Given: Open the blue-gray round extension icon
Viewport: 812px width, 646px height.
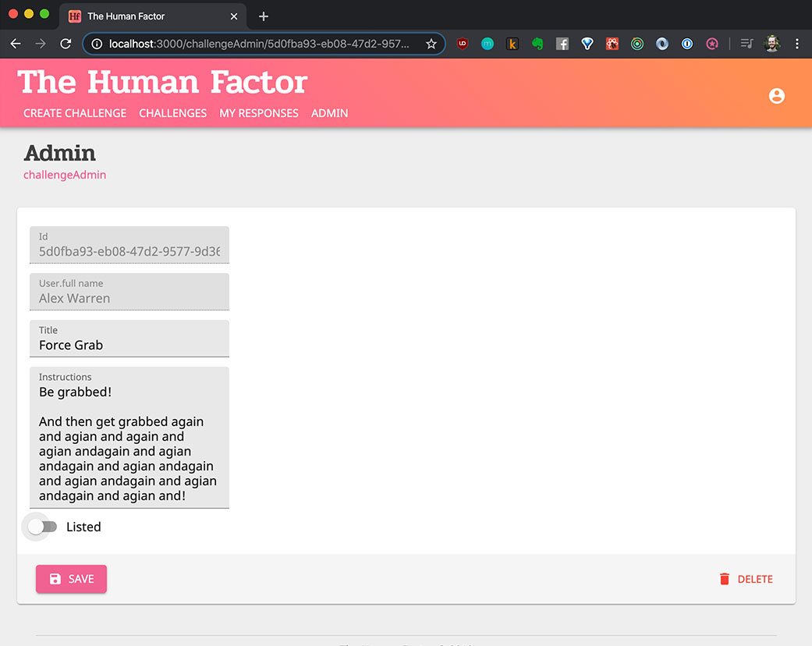Looking at the screenshot, I should pos(662,44).
